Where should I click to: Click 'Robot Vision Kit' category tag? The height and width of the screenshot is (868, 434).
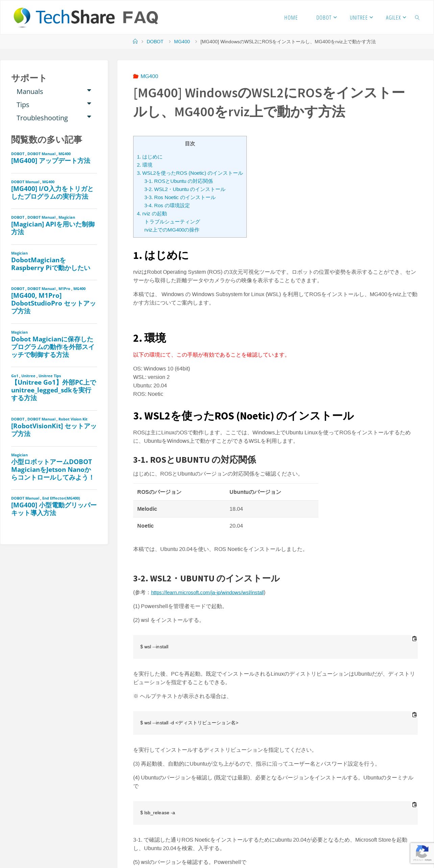[73, 419]
